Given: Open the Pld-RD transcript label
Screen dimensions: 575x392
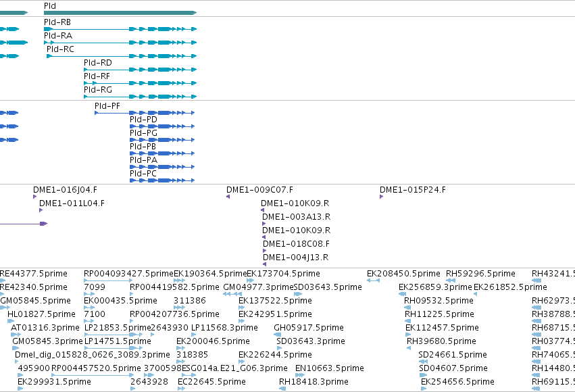Looking at the screenshot, I should click(x=97, y=63).
